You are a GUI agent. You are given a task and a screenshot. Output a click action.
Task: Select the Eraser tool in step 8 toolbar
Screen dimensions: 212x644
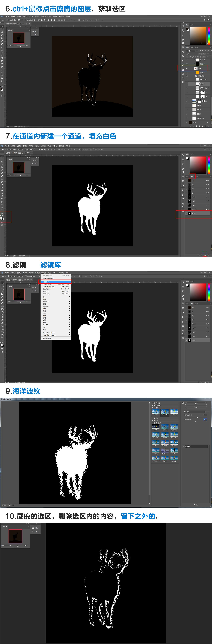coord(2,311)
